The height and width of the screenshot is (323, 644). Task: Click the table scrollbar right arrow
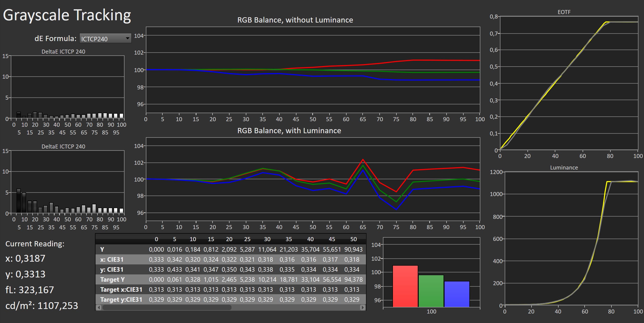362,307
